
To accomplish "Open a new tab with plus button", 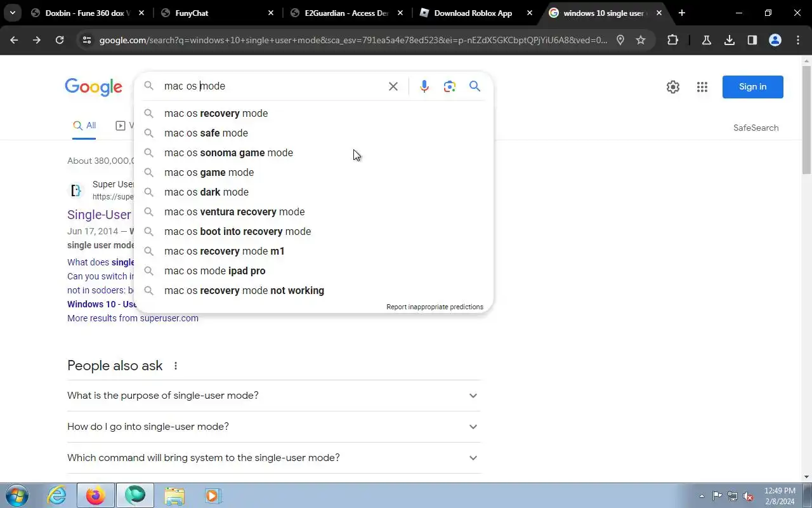I will coord(681,13).
